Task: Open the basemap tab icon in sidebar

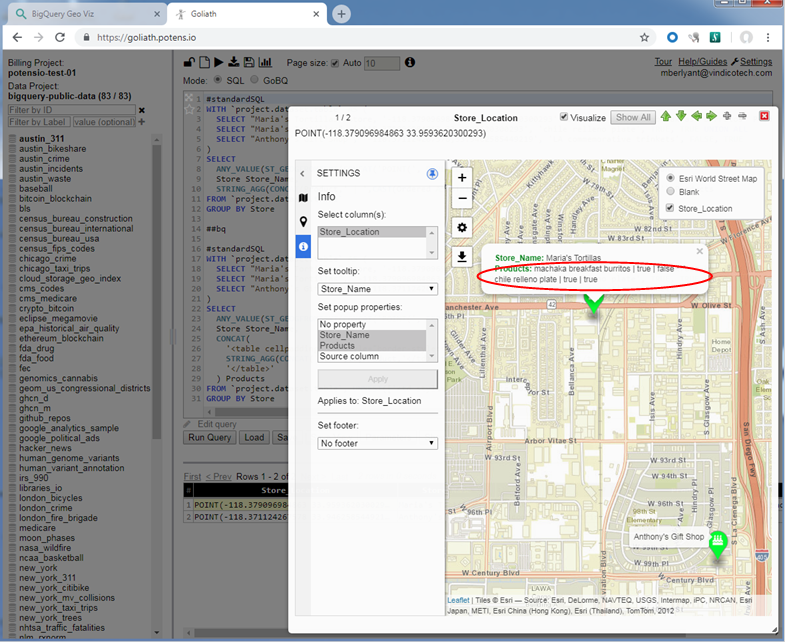Action: pos(303,198)
